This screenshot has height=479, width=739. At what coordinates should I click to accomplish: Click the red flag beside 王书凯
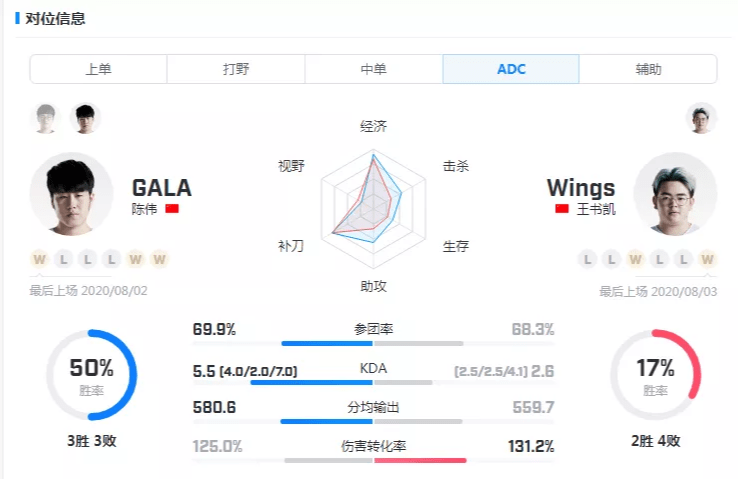[561, 209]
